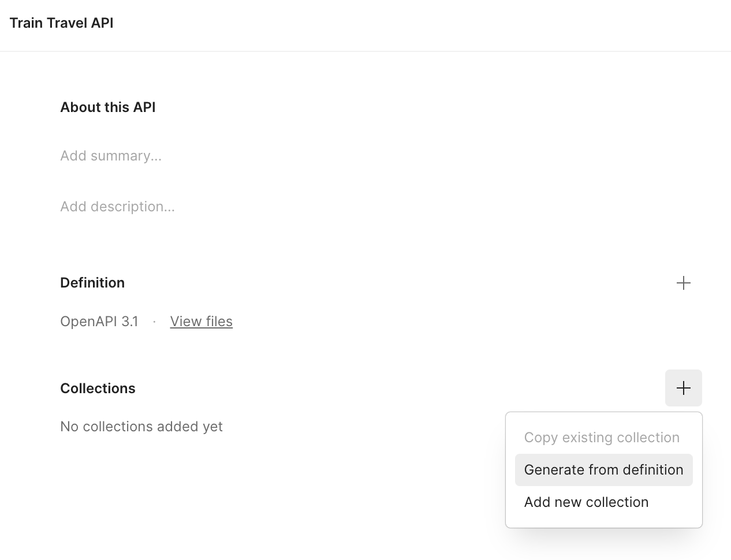Click the "Train Travel API" title
The image size is (731, 560).
(61, 23)
